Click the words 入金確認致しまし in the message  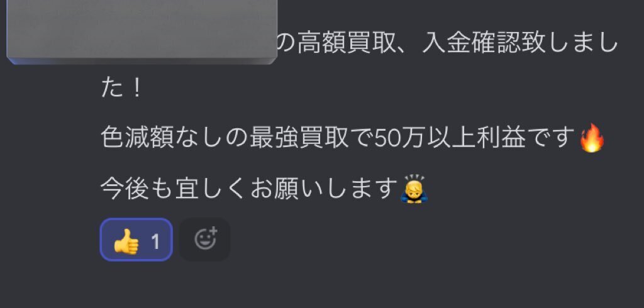point(520,44)
